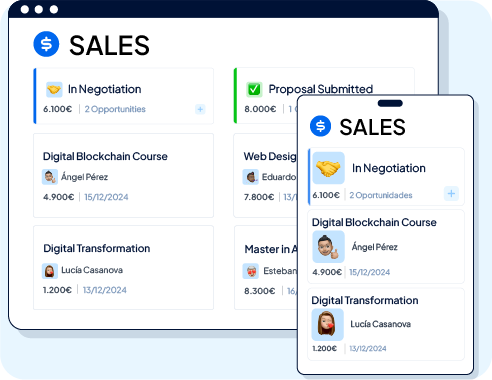This screenshot has height=380, width=492.
Task: Add opportunity with desktop plus icon
Action: pyautogui.click(x=200, y=109)
